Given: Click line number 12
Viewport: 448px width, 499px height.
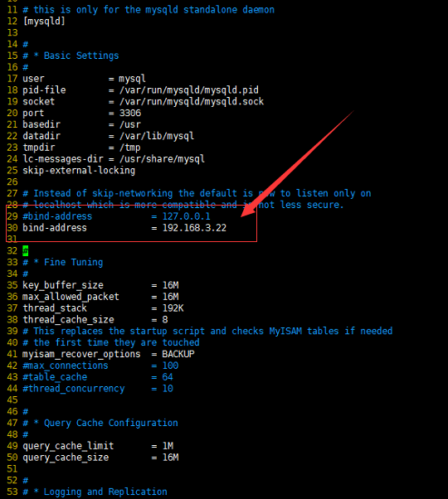Looking at the screenshot, I should (12, 22).
